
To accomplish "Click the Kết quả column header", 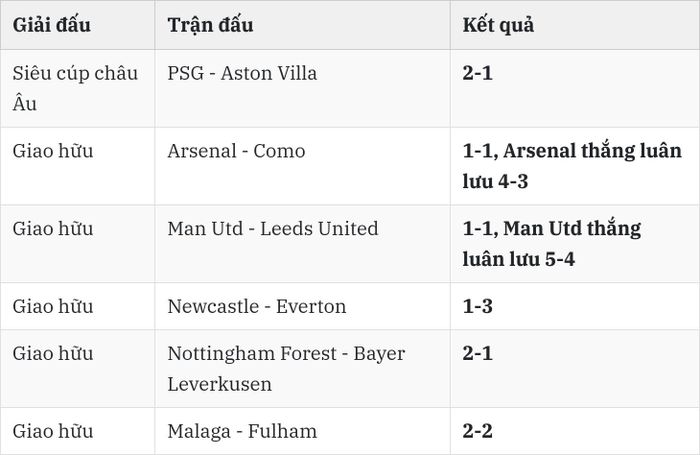I will point(498,25).
